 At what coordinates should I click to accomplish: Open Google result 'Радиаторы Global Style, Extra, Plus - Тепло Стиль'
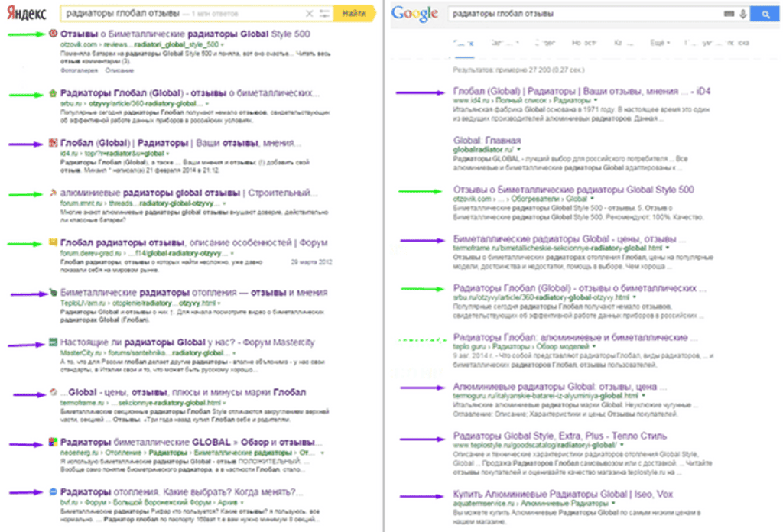point(560,436)
